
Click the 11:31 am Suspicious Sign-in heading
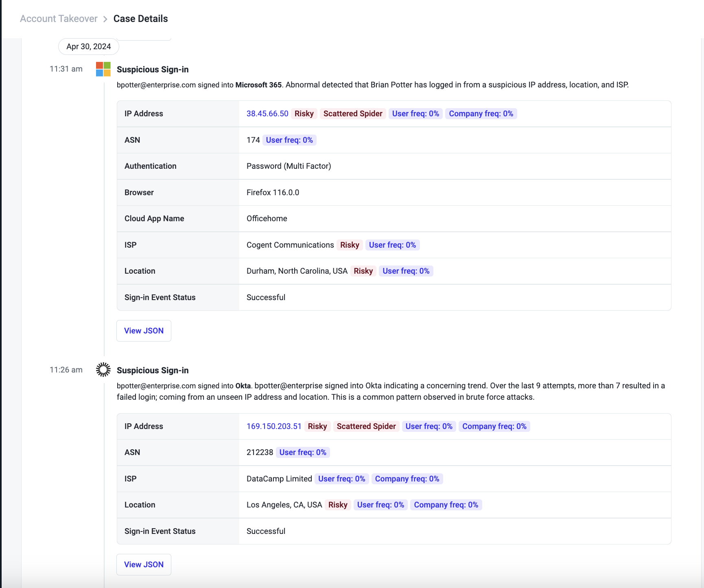(x=153, y=70)
